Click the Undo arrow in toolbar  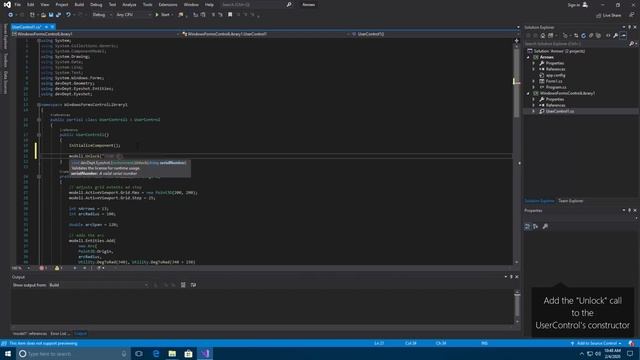pyautogui.click(x=68, y=15)
